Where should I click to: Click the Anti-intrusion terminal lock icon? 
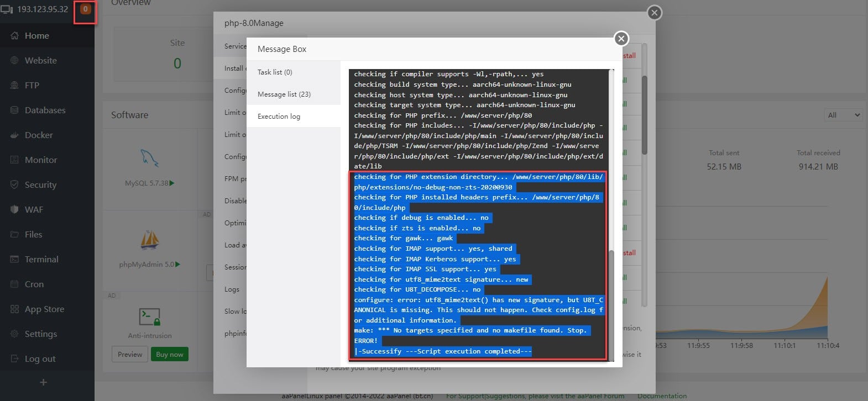[150, 317]
